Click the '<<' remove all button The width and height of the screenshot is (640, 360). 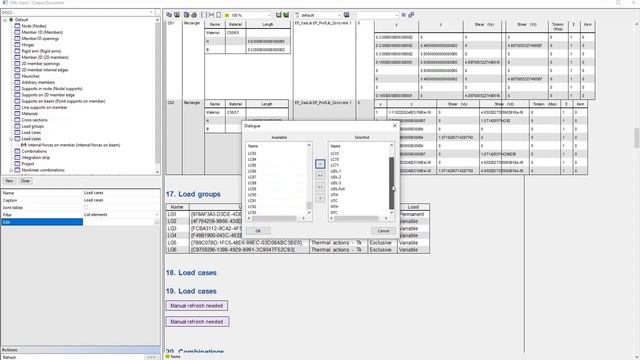click(x=320, y=187)
